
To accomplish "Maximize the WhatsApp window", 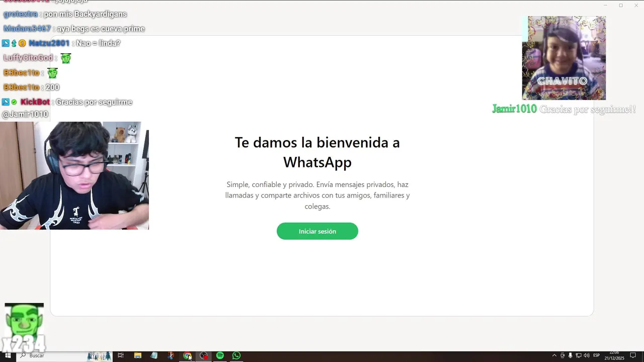I will [621, 6].
